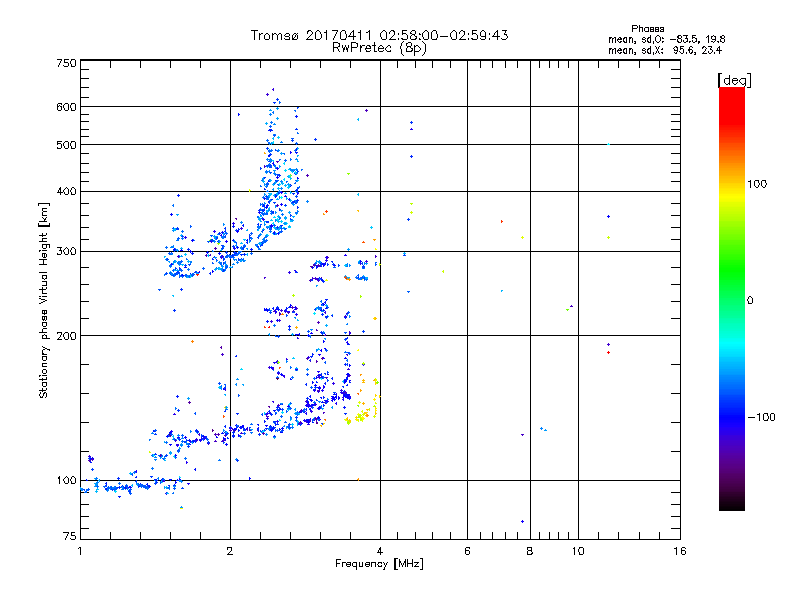800x600 pixels.
Task: Click y-axis tick label '500'
Action: click(67, 145)
